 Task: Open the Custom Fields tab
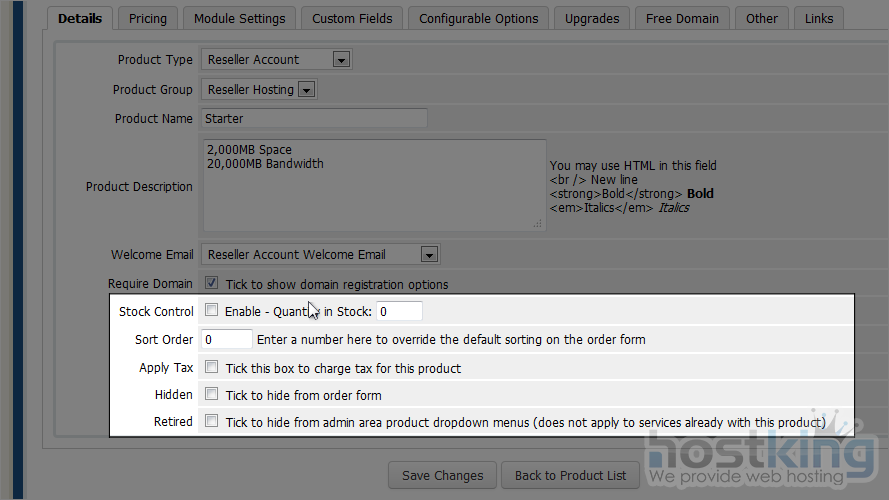click(x=352, y=18)
